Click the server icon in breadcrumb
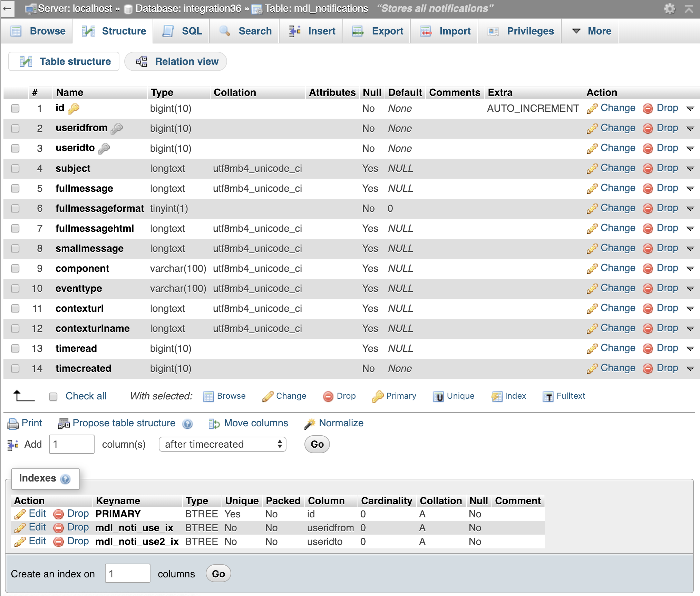 tap(31, 9)
